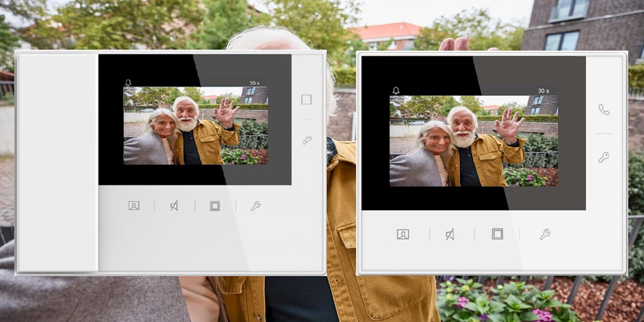Open contacts via person icon on right intercom
Screen dimensions: 644x322
click(x=402, y=234)
